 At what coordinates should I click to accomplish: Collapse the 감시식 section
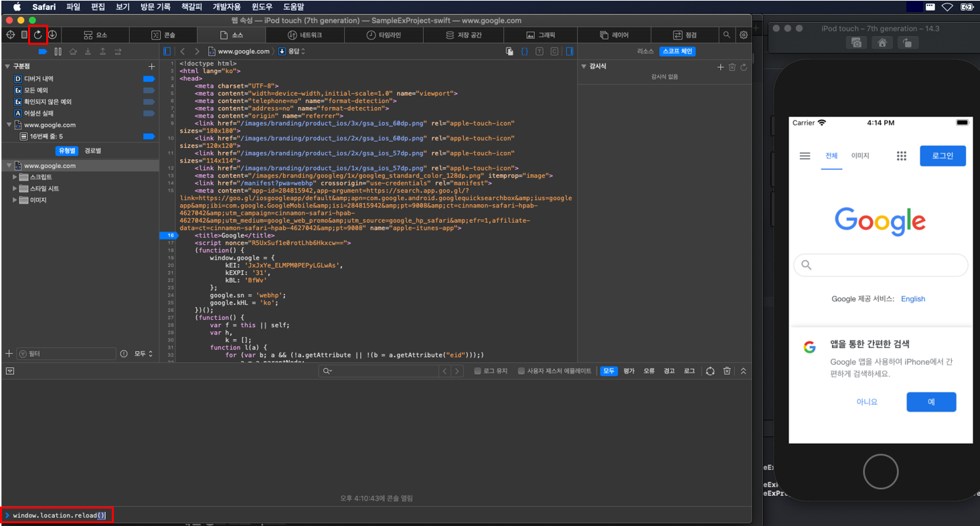point(584,67)
